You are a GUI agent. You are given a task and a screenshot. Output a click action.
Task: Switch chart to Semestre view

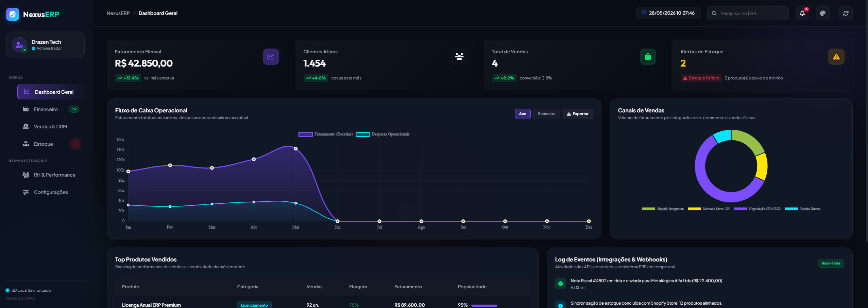point(546,114)
